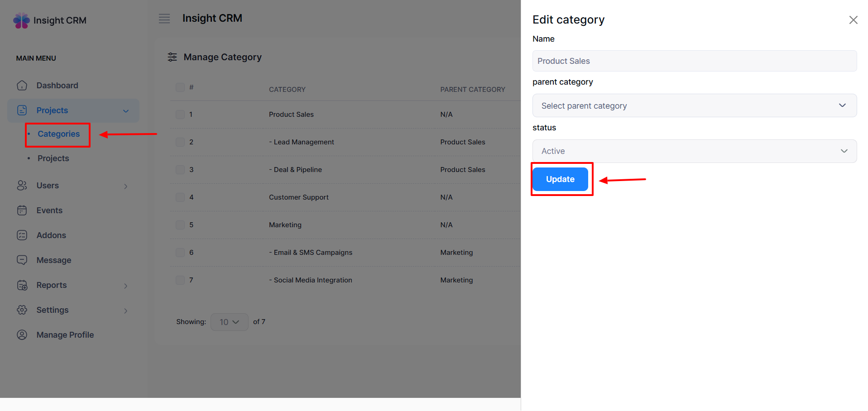Screen dimensions: 868x411
Task: Click the Message chat icon
Action: click(22, 260)
